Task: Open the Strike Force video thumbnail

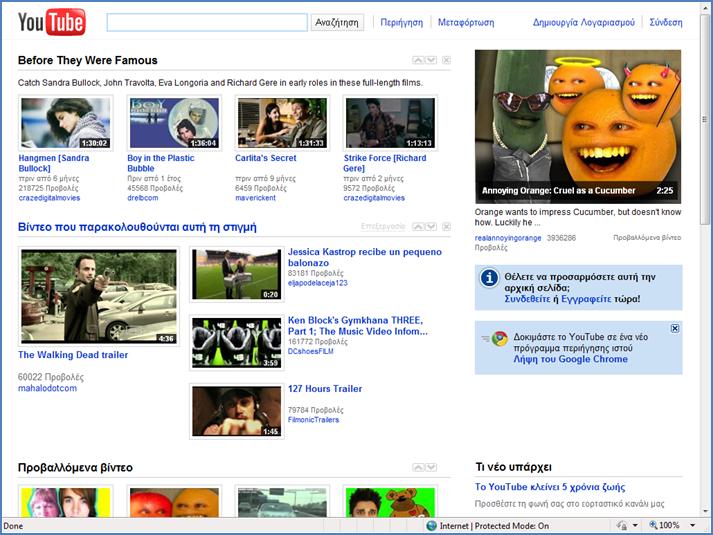Action: tap(390, 123)
